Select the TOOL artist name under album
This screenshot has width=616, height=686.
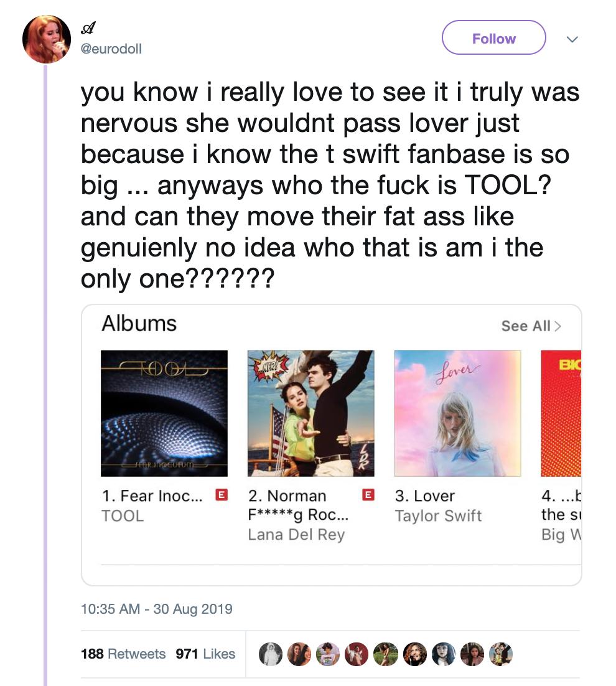coord(123,515)
